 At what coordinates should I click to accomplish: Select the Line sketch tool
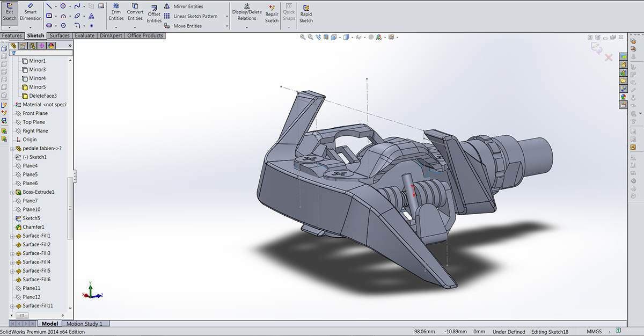(49, 6)
